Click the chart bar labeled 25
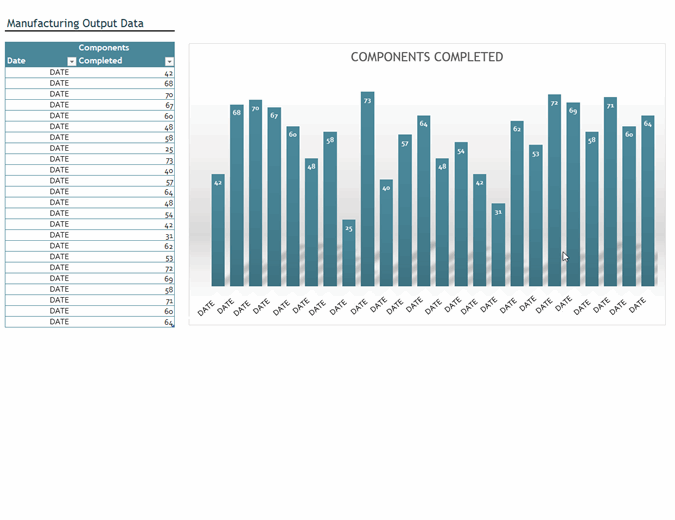The width and height of the screenshot is (675, 520). [349, 253]
